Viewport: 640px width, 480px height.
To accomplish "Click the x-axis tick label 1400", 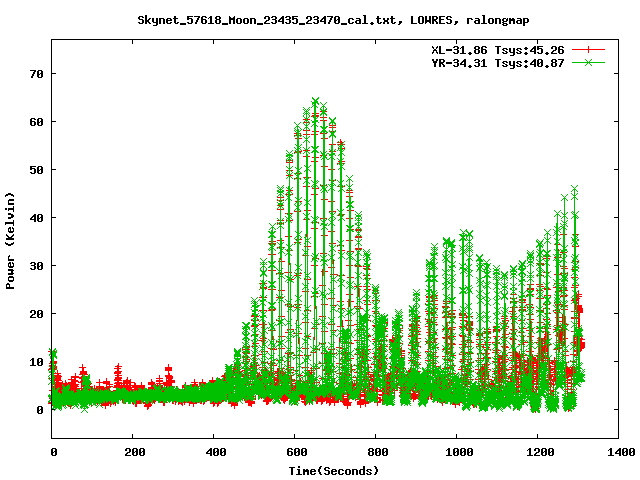I will click(x=621, y=452).
